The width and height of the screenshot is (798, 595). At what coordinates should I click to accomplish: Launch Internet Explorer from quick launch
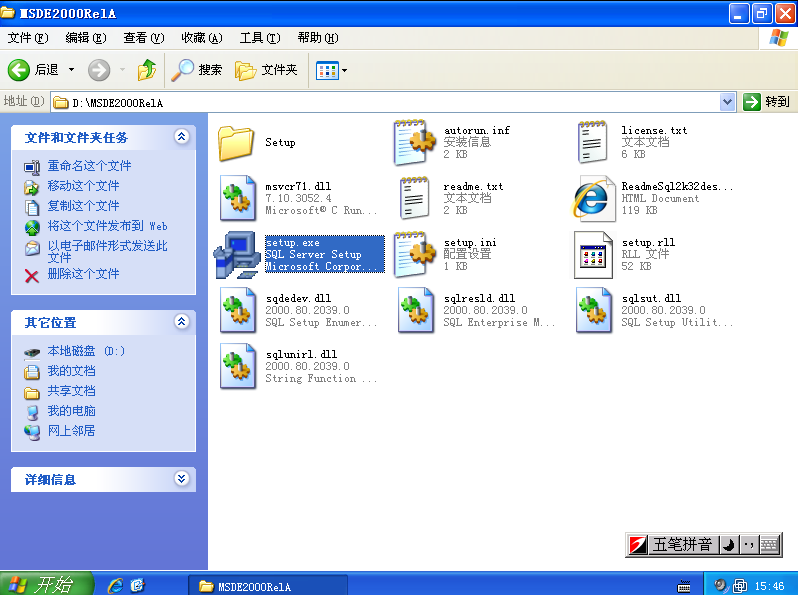click(116, 585)
